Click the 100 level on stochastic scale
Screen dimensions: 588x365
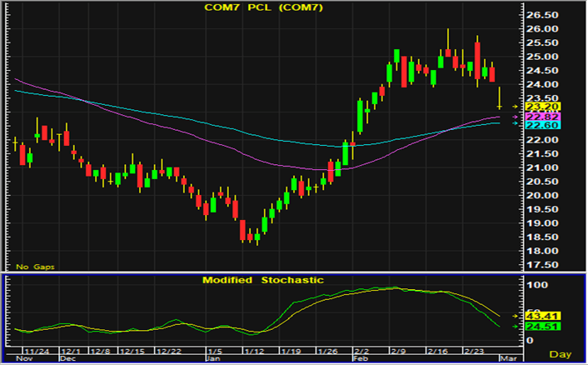pyautogui.click(x=538, y=286)
